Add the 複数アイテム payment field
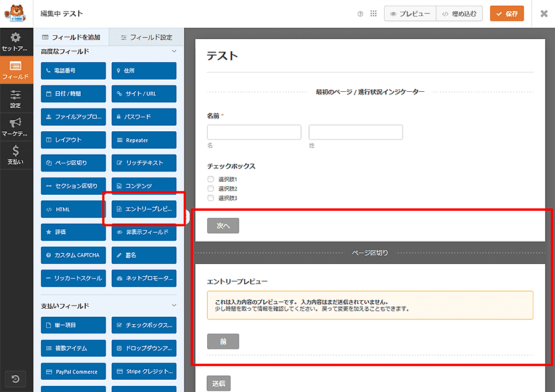 73,348
